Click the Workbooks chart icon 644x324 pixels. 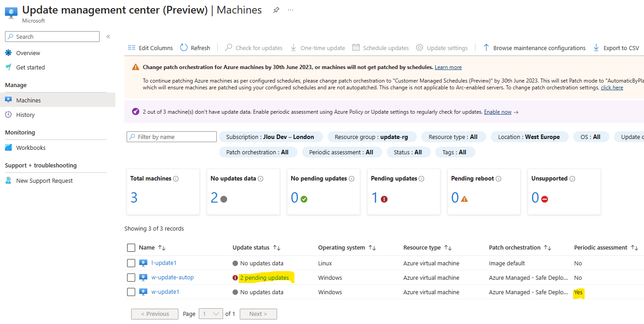(9, 148)
